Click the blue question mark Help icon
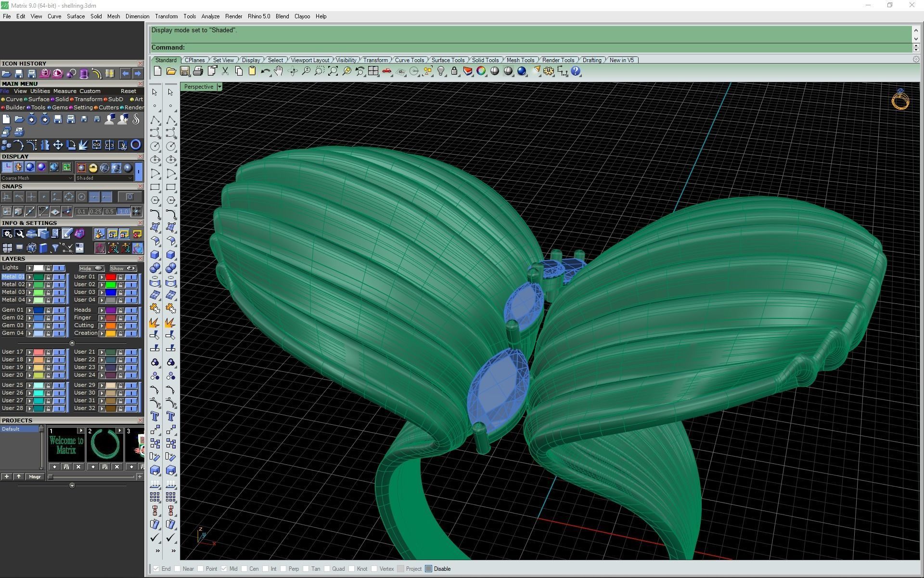 pyautogui.click(x=576, y=71)
